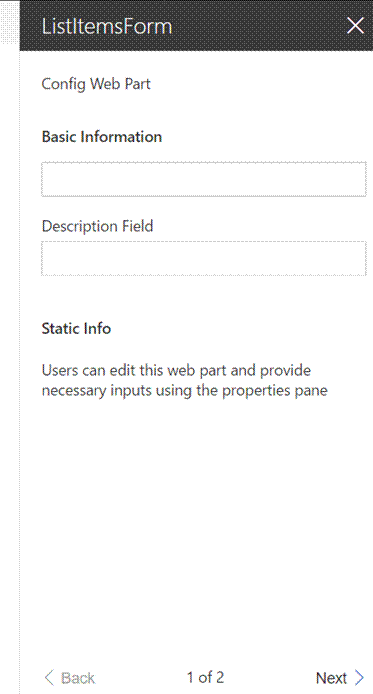Focus the Description Field text box
The image size is (373, 694).
coord(204,258)
